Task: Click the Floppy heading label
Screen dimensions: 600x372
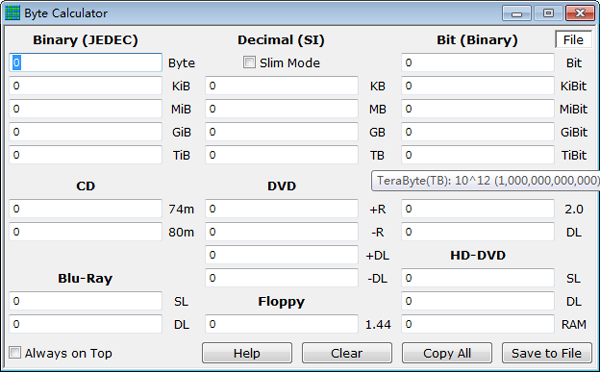Action: [281, 302]
